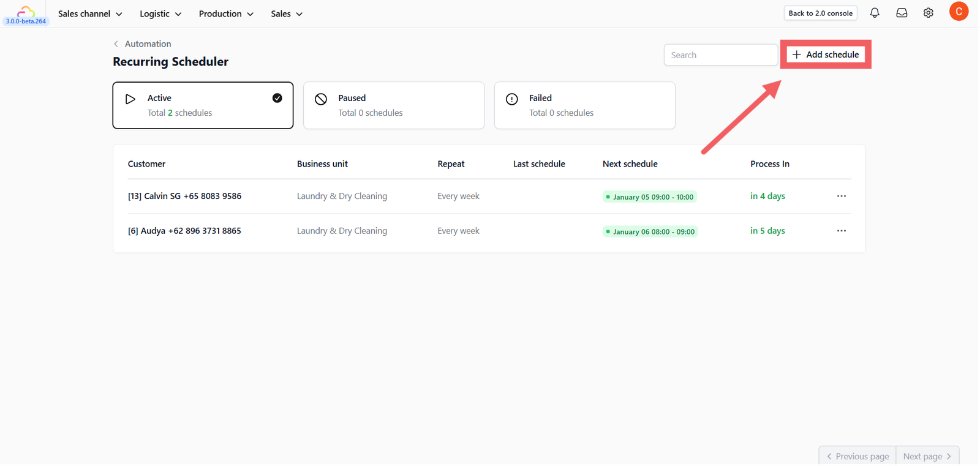Image resolution: width=980 pixels, height=466 pixels.
Task: Open the three-dot menu for Calvin SG
Action: point(842,197)
